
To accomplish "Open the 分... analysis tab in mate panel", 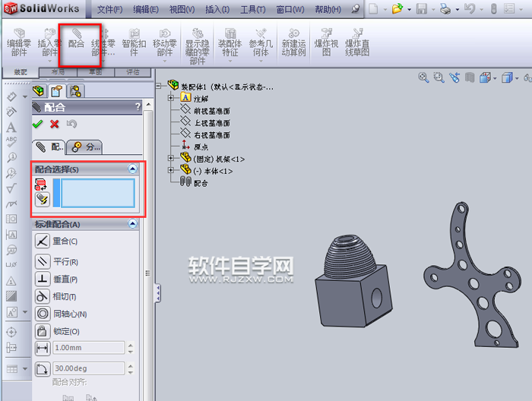I will click(85, 147).
